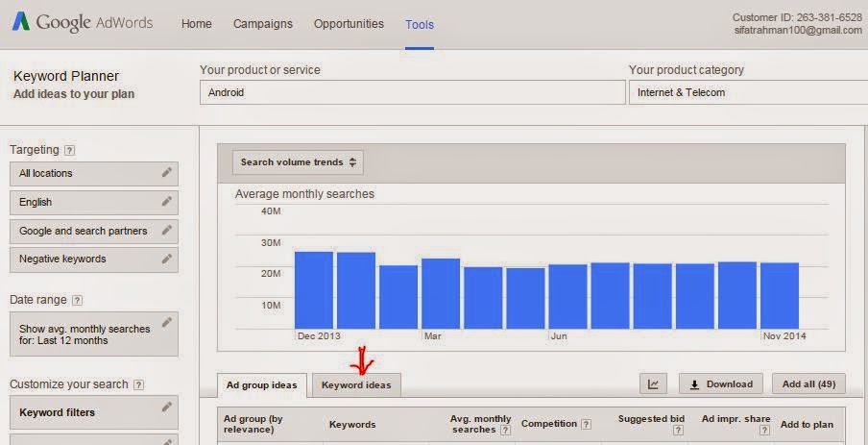Open Google and search partners setting
This screenshot has height=445, width=868.
click(94, 231)
